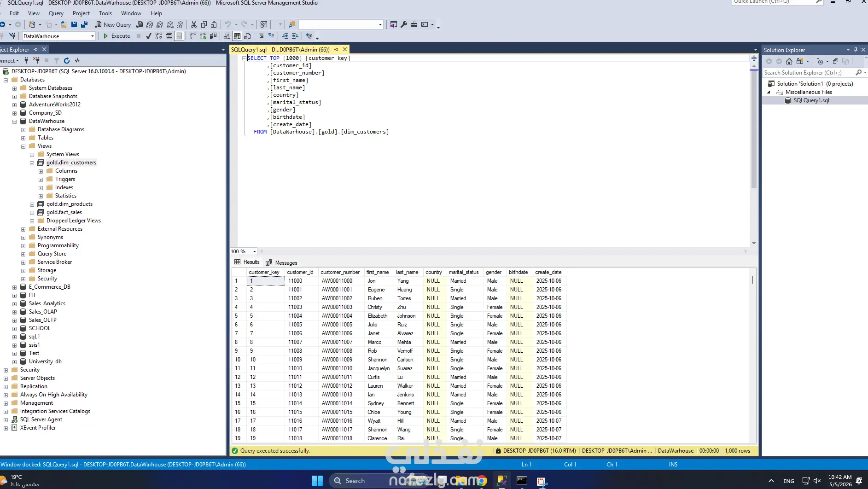Toggle Results to Grid output

[x=237, y=36]
